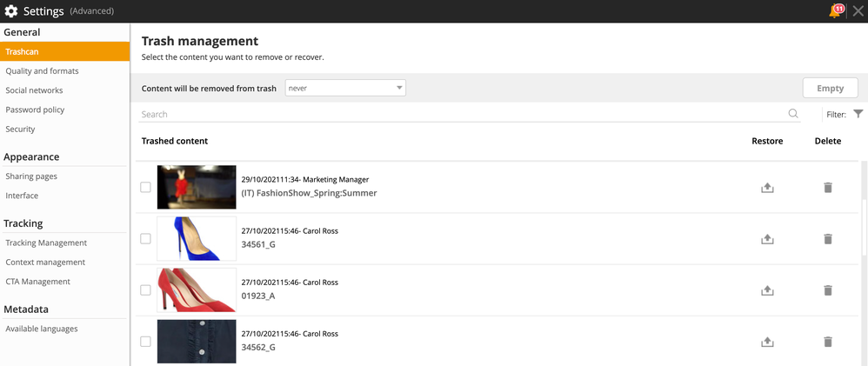Restore the 34561_G blue shoe item
The height and width of the screenshot is (366, 868).
pos(767,239)
